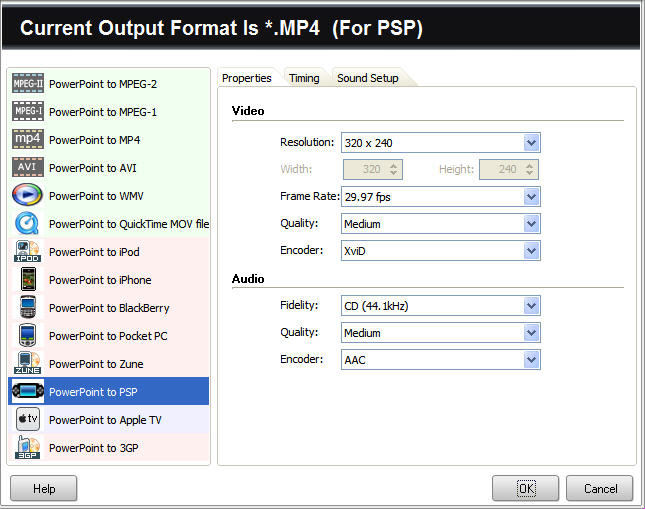This screenshot has width=645, height=509.
Task: Choose PowerPoint to MP4 entry
Action: (x=109, y=140)
